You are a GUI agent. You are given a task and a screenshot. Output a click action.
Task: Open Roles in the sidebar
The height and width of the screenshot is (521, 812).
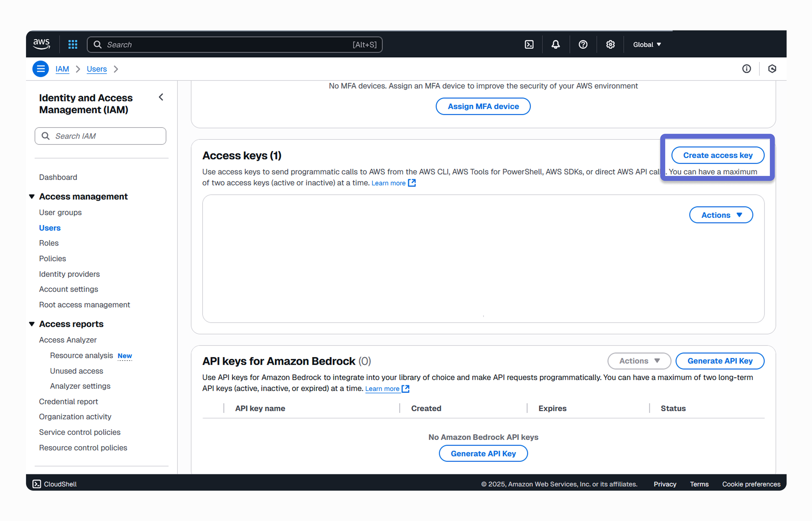[x=49, y=243]
